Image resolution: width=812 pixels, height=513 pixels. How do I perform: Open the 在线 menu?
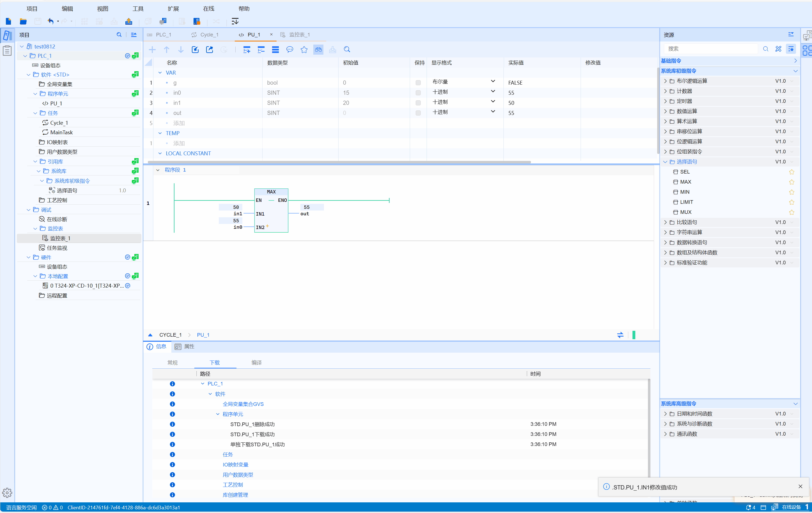click(x=208, y=9)
